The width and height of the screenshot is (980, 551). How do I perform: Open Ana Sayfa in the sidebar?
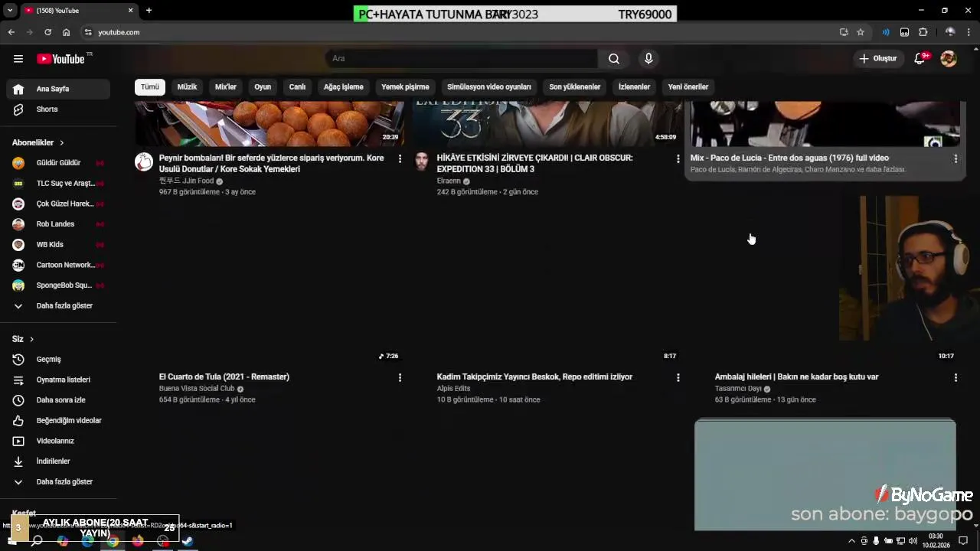point(58,90)
